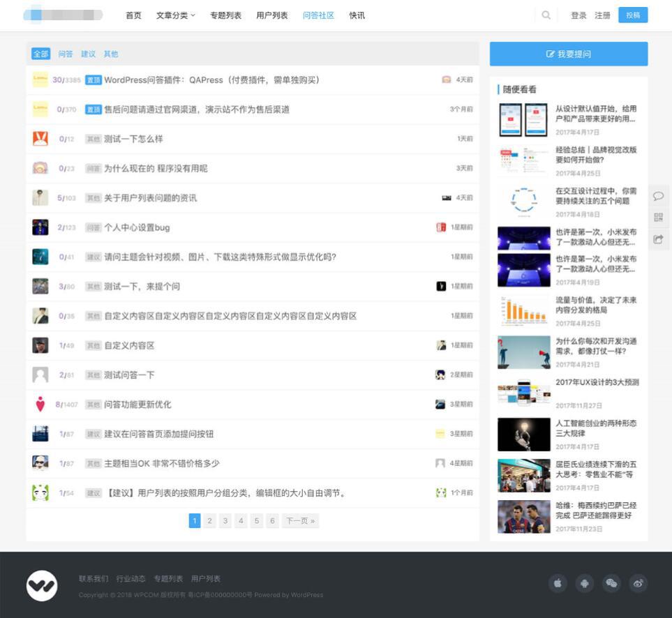Image resolution: width=672 pixels, height=618 pixels.
Task: Click the 我要提问 button
Action: point(569,54)
